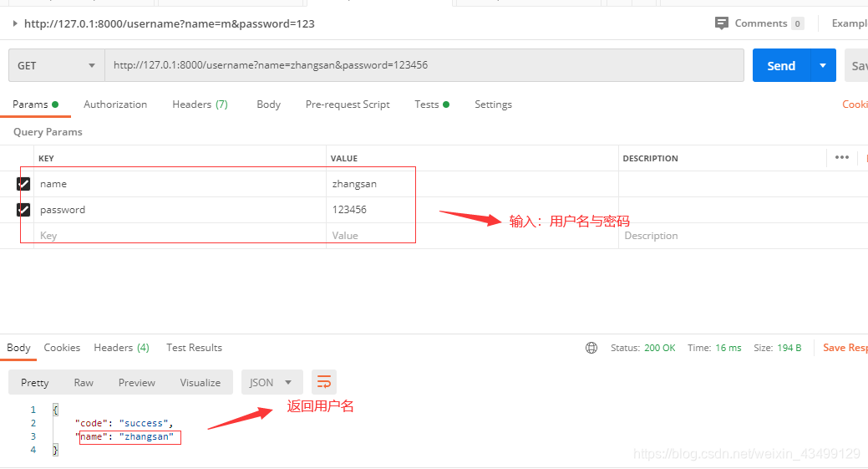
Task: Click the empty Description placeholder field
Action: click(742, 235)
